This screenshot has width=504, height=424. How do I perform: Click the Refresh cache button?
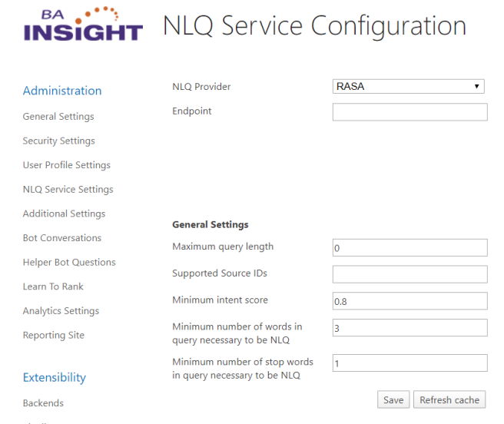click(449, 400)
